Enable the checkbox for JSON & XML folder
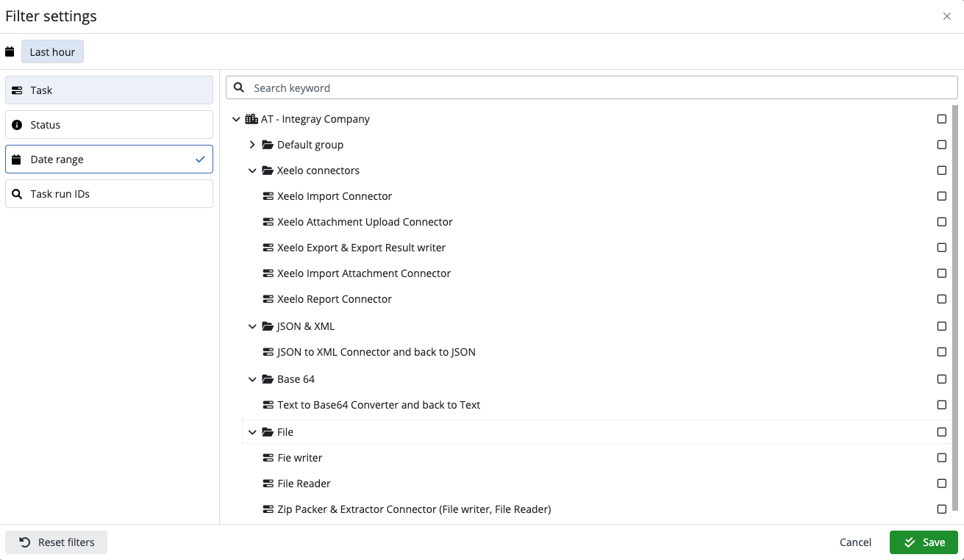 (941, 326)
